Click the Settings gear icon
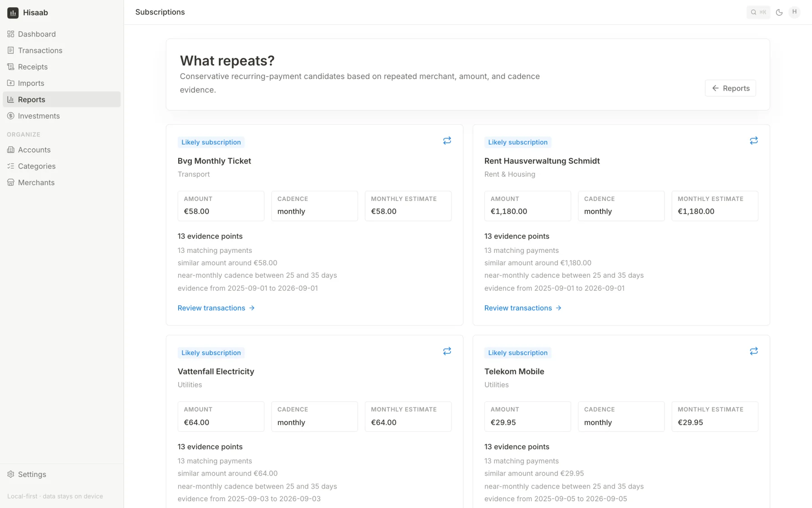The width and height of the screenshot is (812, 508). (x=11, y=474)
